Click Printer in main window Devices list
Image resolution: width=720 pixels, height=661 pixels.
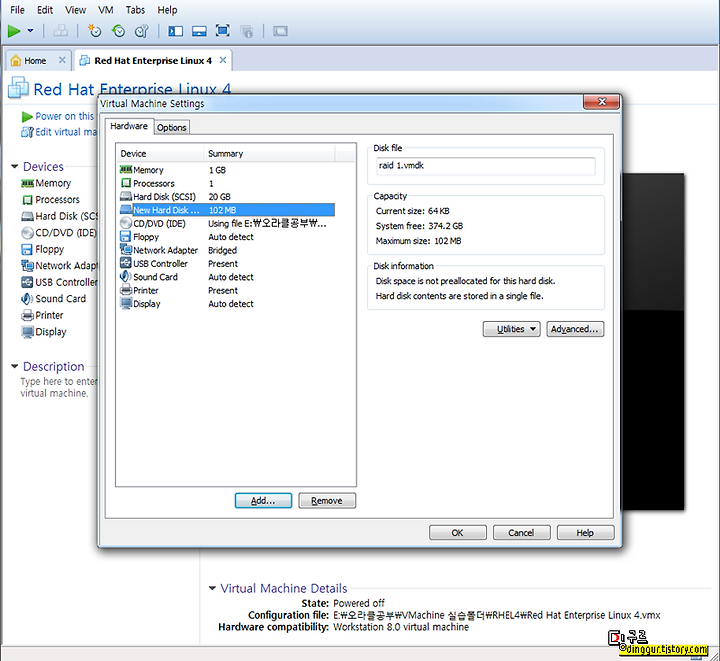pyautogui.click(x=42, y=315)
